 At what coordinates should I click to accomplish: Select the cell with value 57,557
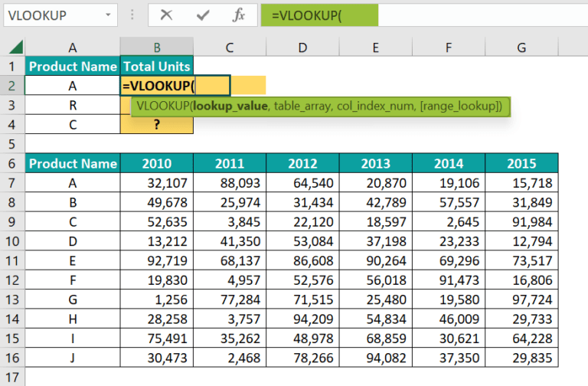point(449,202)
